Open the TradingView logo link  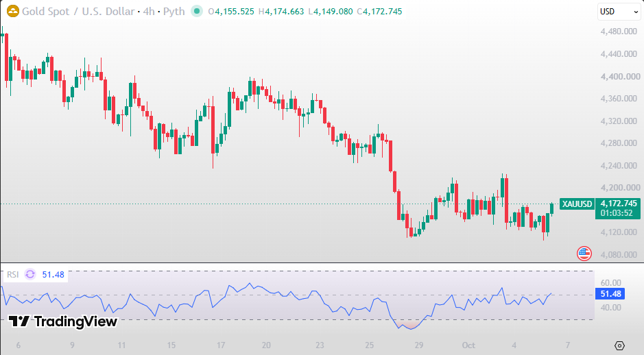63,321
